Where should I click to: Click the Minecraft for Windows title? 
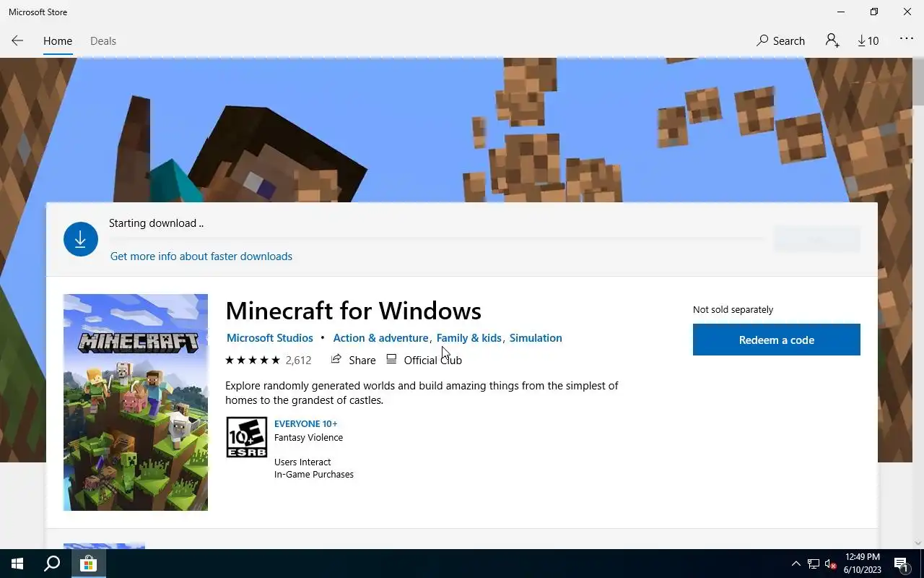(354, 311)
